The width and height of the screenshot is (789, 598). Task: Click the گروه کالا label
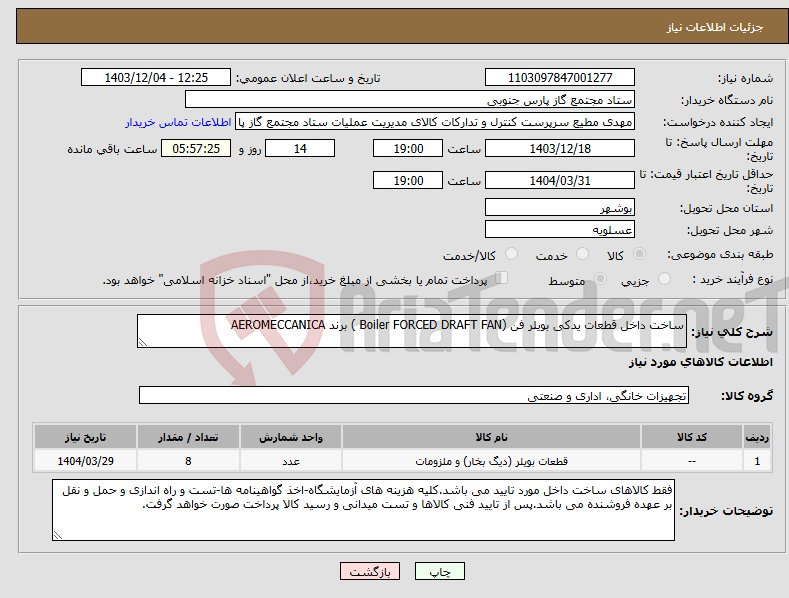(x=747, y=396)
